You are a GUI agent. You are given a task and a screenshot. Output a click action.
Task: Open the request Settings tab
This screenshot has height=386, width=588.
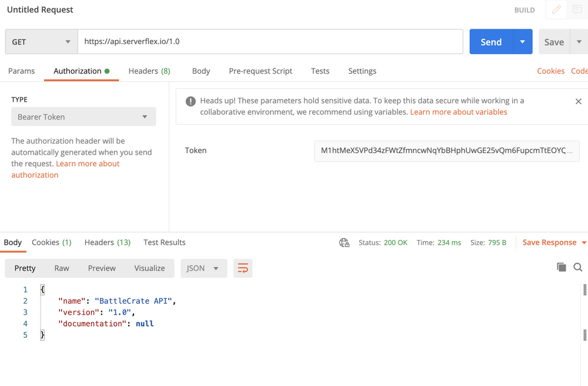pyautogui.click(x=362, y=71)
